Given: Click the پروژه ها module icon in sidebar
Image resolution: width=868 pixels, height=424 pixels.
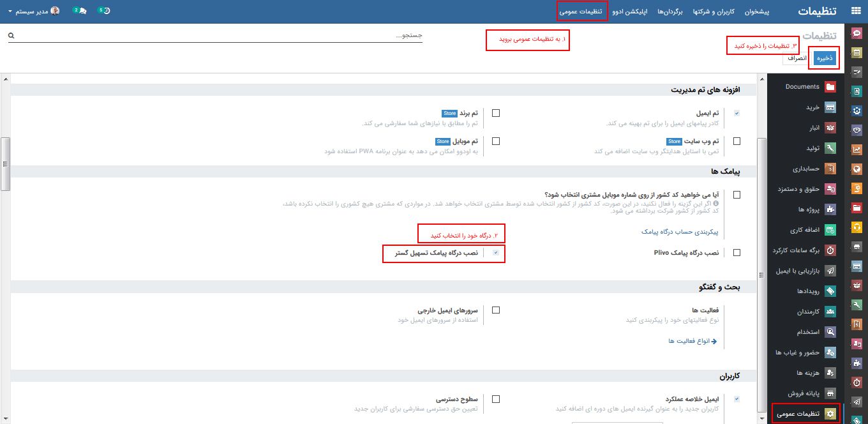Looking at the screenshot, I should point(830,209).
